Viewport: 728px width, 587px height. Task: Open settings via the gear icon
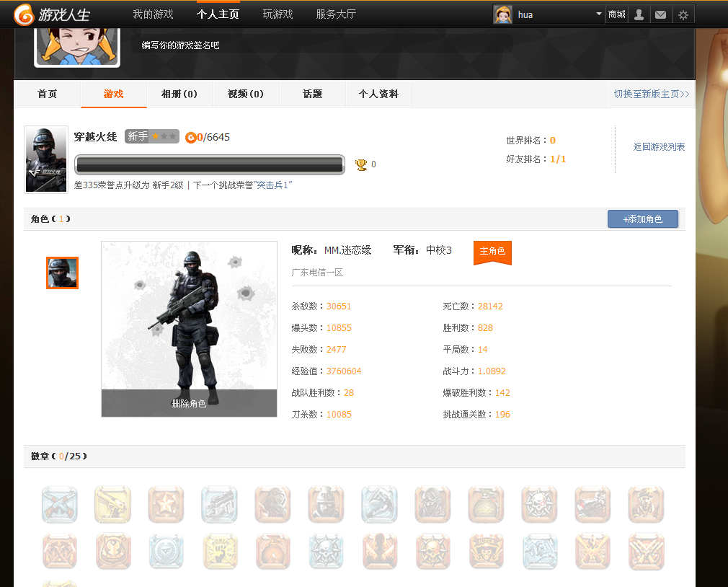click(683, 15)
